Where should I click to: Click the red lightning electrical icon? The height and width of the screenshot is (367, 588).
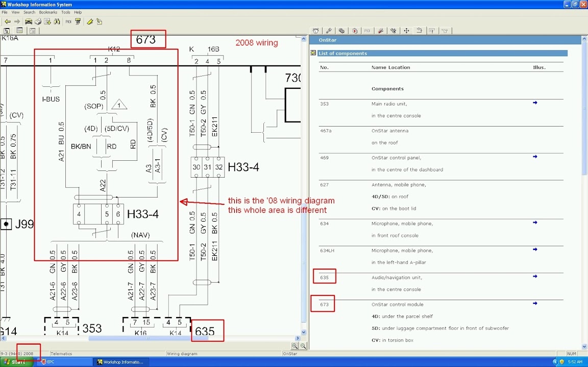(354, 31)
